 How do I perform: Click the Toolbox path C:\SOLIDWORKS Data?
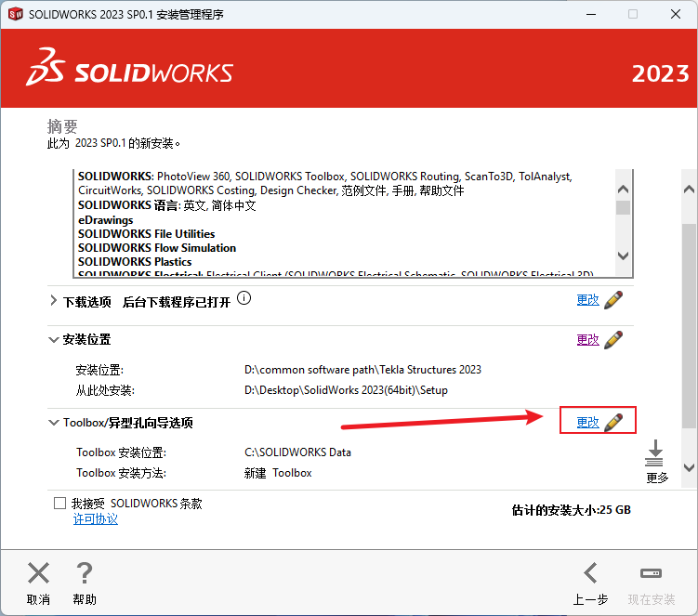297,452
